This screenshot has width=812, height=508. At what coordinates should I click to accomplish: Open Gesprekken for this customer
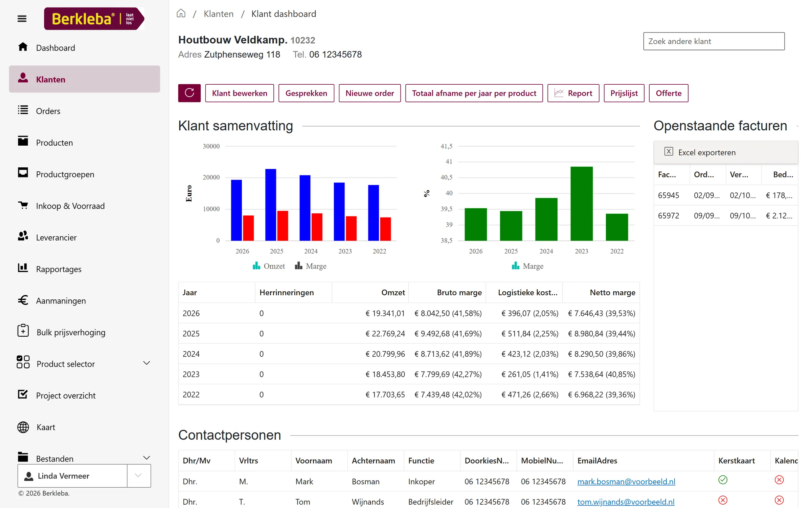click(x=306, y=93)
